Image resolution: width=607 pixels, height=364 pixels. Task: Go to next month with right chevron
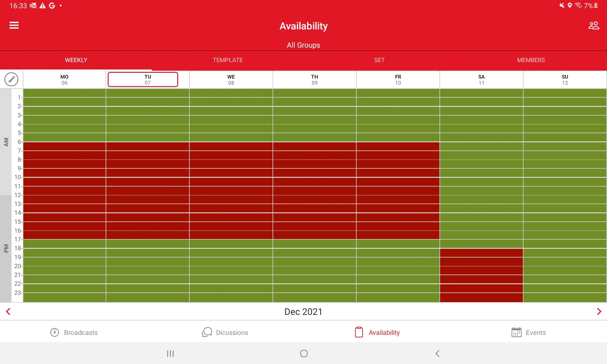tap(599, 312)
